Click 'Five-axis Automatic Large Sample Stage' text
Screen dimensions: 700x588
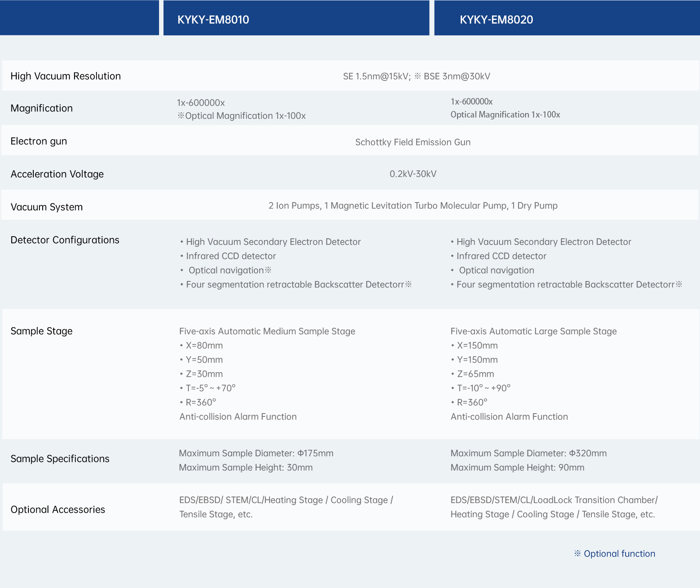click(x=534, y=331)
